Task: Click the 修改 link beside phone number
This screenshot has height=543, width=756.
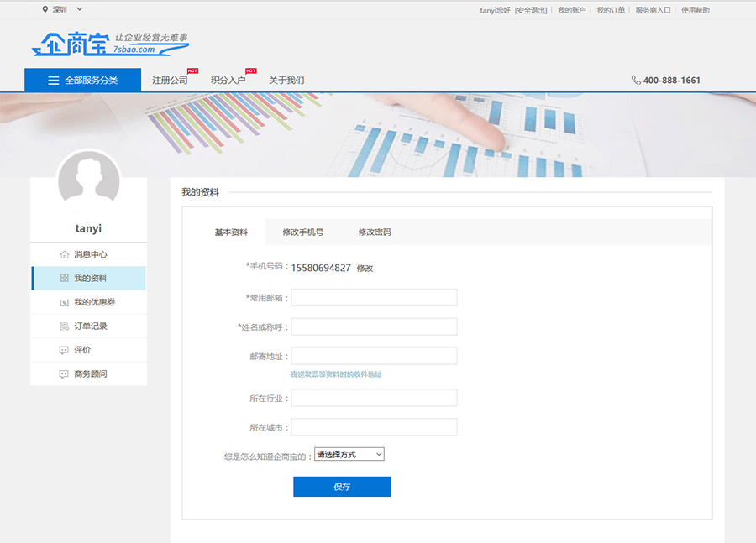Action: point(365,269)
